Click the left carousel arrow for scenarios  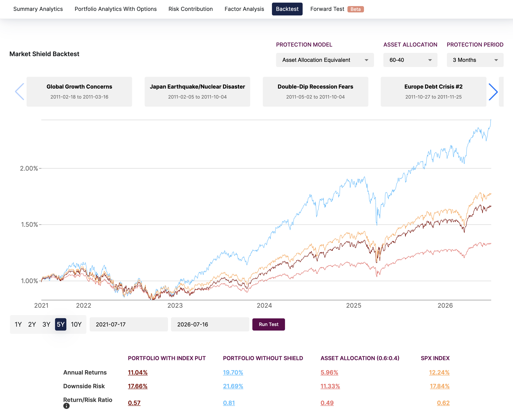click(x=20, y=92)
